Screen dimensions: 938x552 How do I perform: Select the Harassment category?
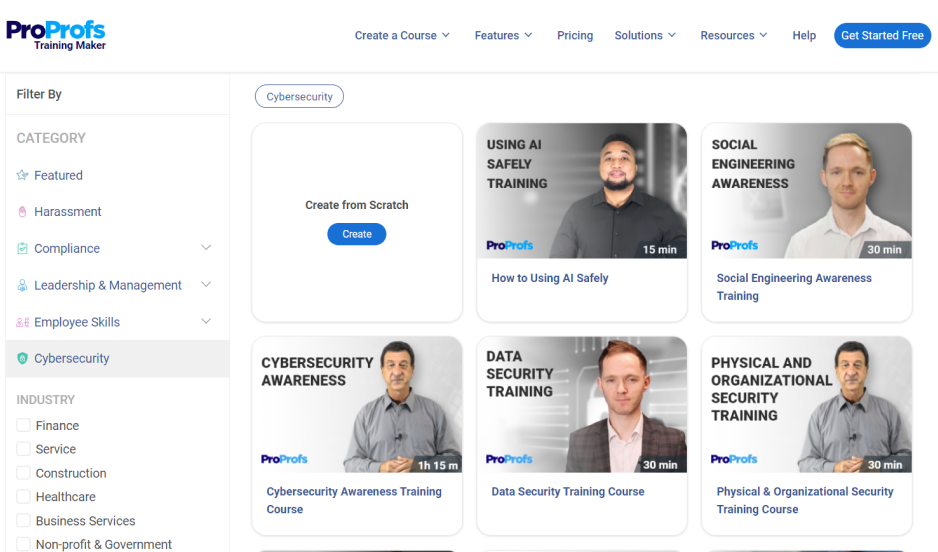click(x=68, y=212)
